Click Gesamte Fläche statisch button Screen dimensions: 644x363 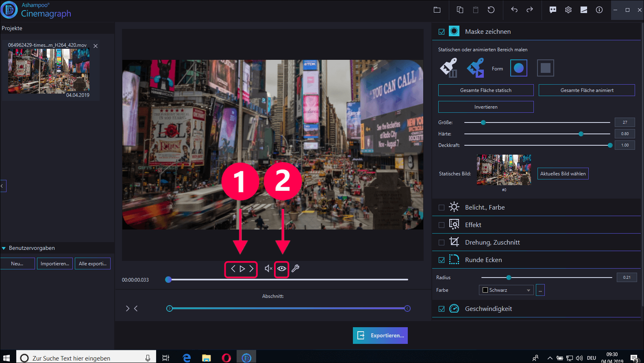pyautogui.click(x=486, y=90)
